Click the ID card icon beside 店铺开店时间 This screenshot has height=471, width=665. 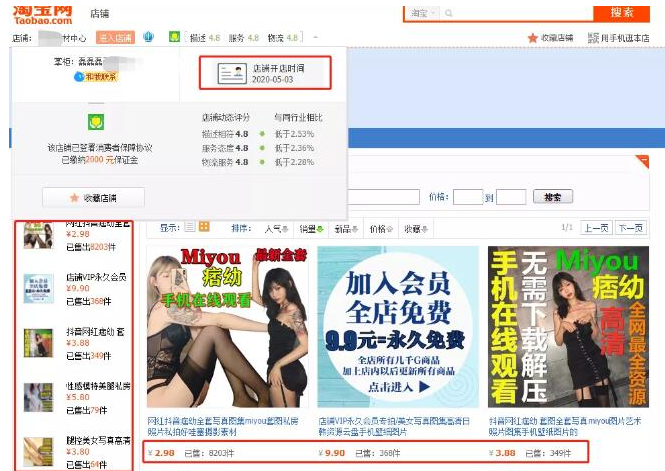coord(232,73)
